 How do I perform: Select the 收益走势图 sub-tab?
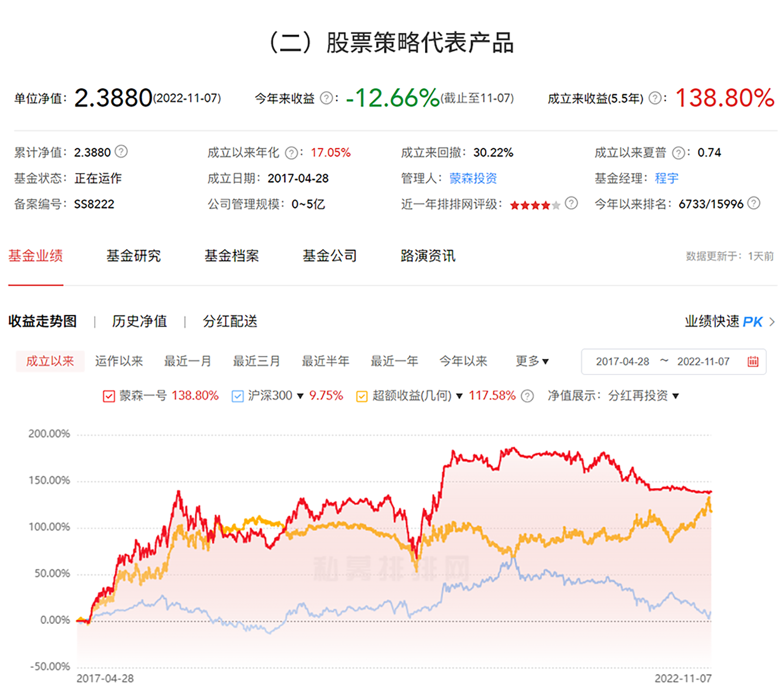[43, 321]
